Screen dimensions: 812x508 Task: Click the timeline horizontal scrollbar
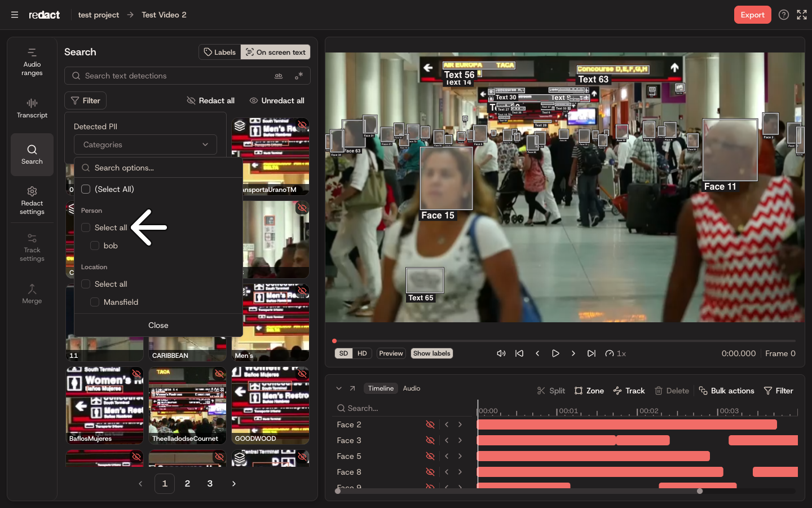point(519,491)
